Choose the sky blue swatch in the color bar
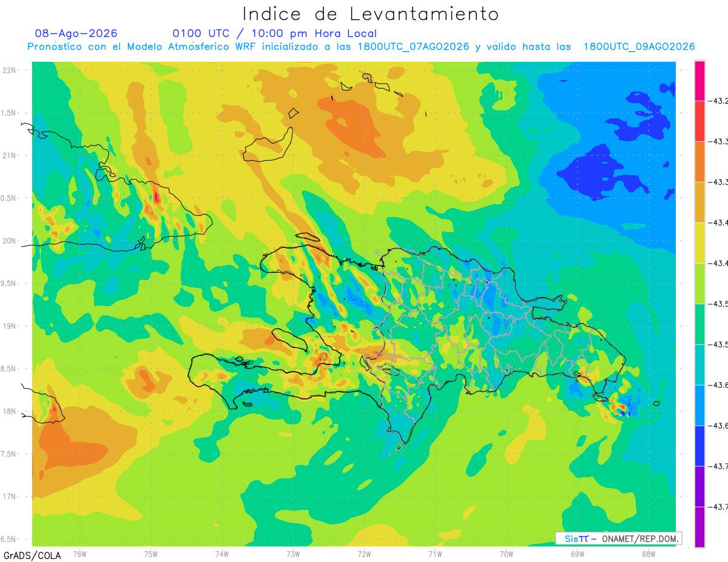The image size is (728, 562). tap(699, 406)
